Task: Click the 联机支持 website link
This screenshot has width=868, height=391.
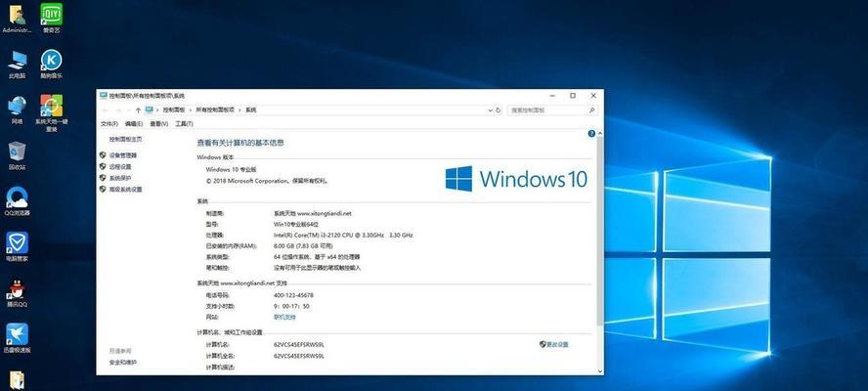Action: (x=284, y=318)
